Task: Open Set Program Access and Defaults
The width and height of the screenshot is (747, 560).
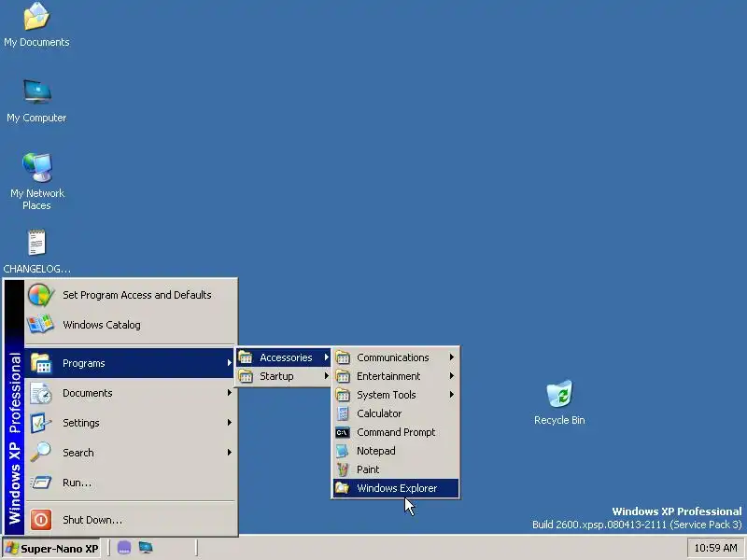Action: pos(131,295)
